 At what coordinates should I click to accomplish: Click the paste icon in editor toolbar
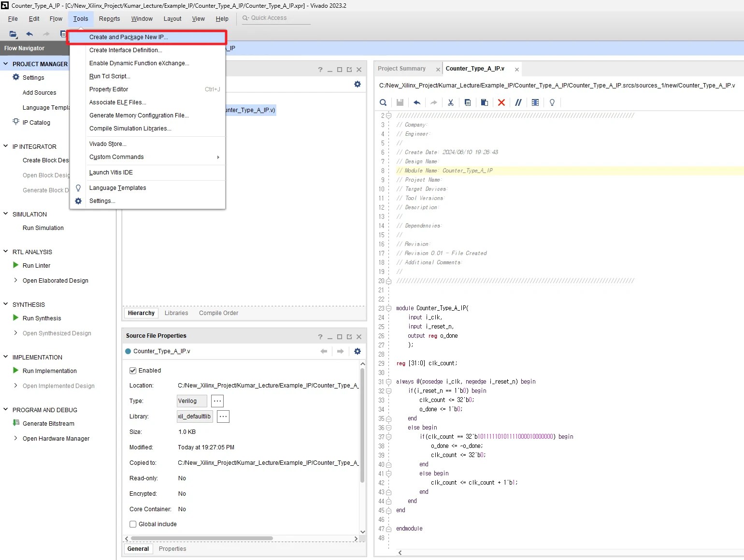pyautogui.click(x=485, y=102)
